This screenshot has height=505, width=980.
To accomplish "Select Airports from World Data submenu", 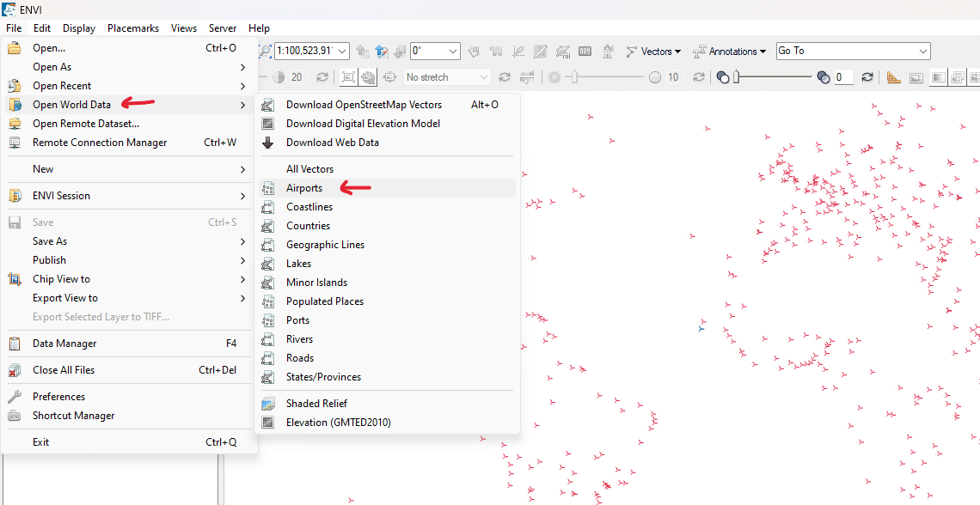I will coord(304,188).
